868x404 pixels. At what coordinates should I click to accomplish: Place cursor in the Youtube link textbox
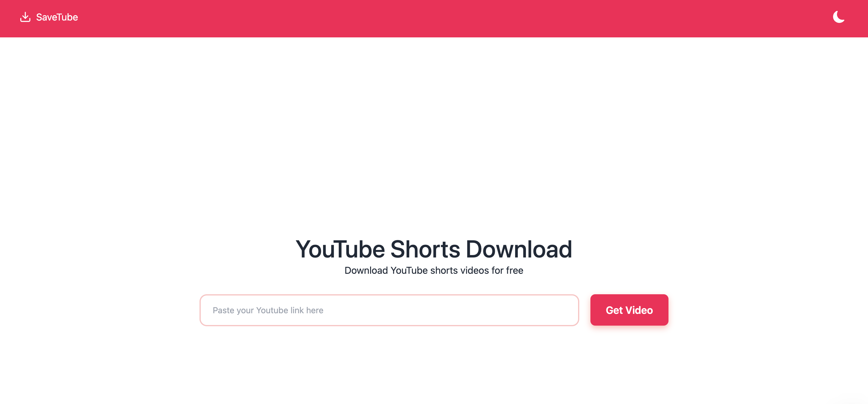(x=389, y=310)
